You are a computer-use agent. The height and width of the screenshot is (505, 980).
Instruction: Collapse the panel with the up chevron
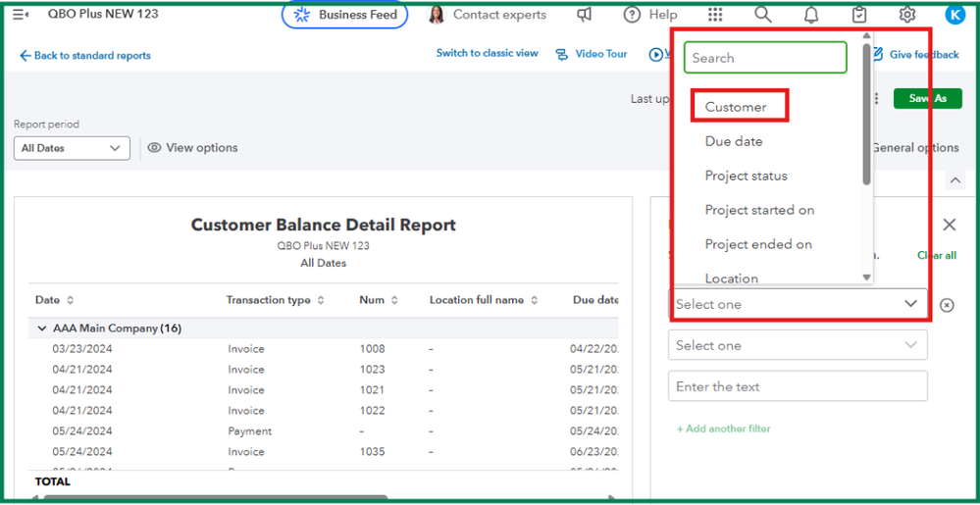955,180
